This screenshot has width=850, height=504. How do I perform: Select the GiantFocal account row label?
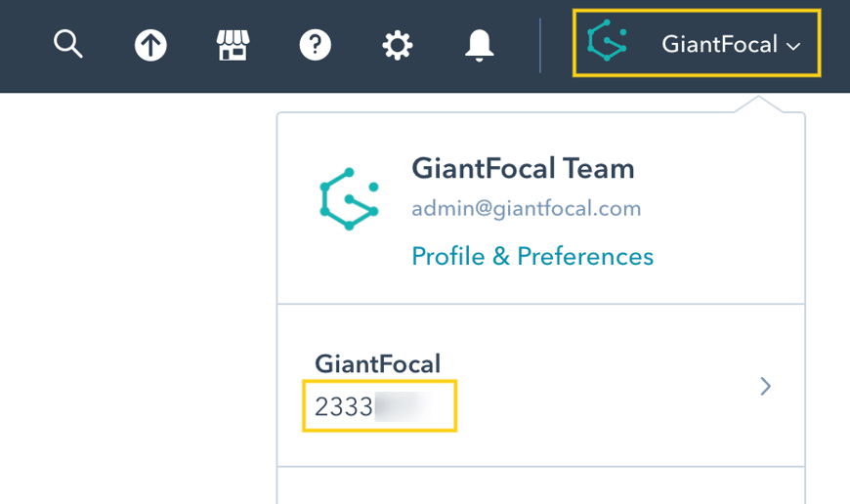tap(377, 364)
